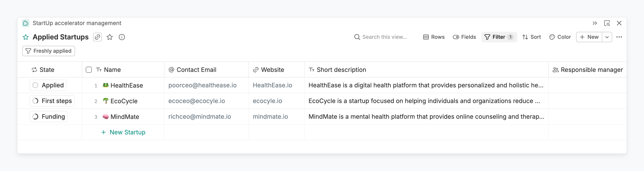
Task: Click the Freshly applied filter chip
Action: pos(49,51)
